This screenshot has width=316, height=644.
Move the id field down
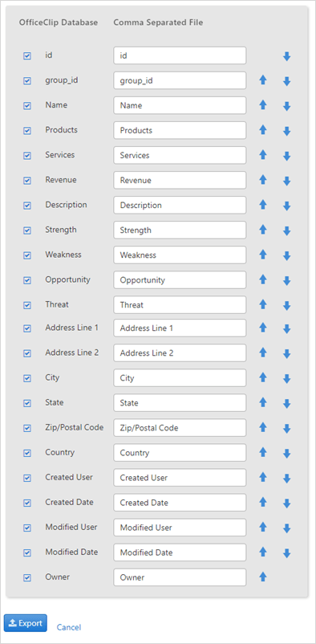(287, 57)
